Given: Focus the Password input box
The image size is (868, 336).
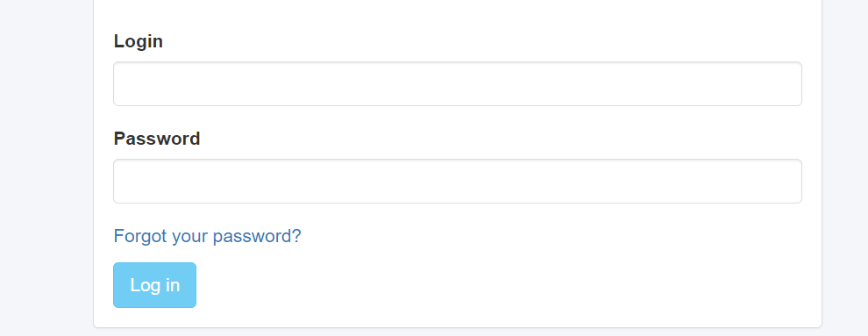Looking at the screenshot, I should 458,181.
